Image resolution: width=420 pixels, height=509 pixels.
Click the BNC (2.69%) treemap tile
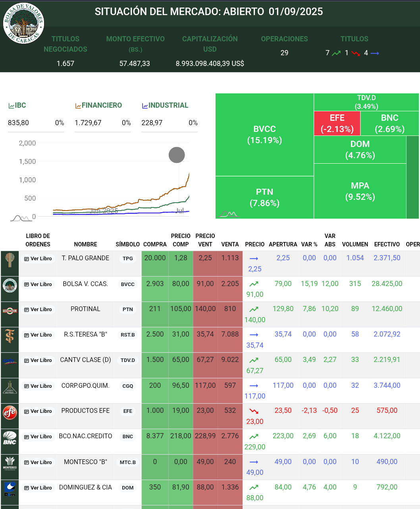[389, 123]
